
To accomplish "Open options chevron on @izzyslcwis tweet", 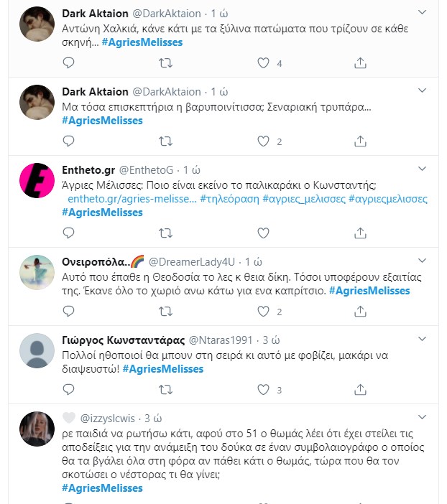I will 423,417.
